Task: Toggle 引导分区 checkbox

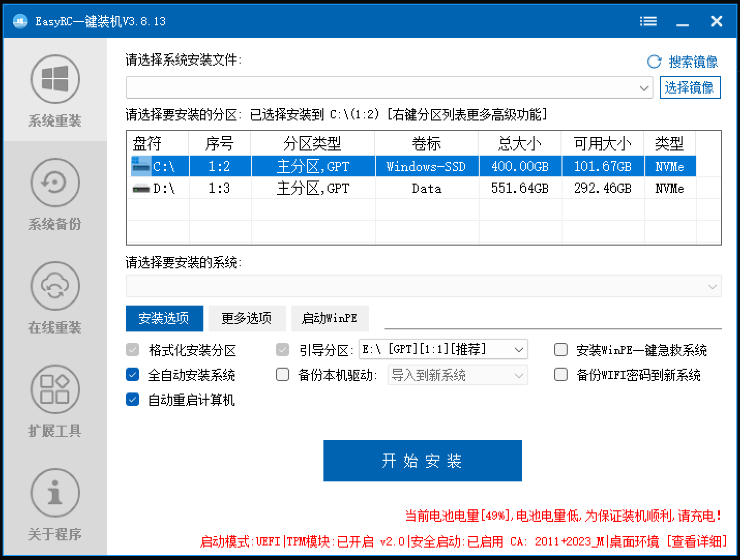Action: (283, 350)
